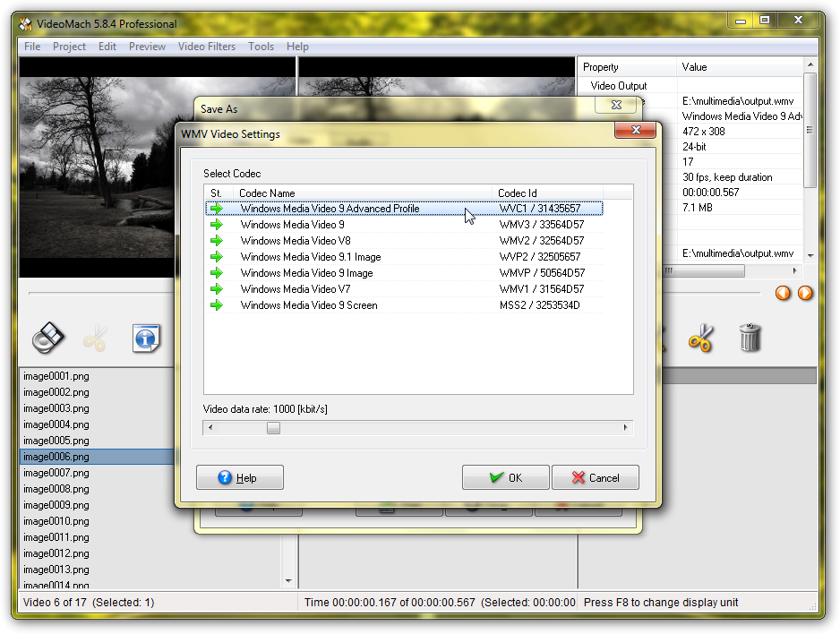The width and height of the screenshot is (840, 634).
Task: Open Help from the dialog button
Action: click(x=239, y=477)
